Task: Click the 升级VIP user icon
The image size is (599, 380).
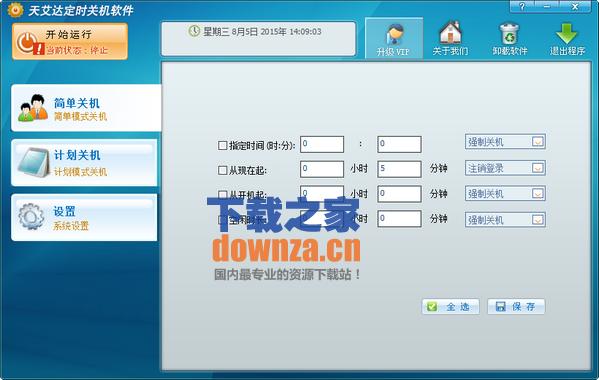Action: point(394,34)
